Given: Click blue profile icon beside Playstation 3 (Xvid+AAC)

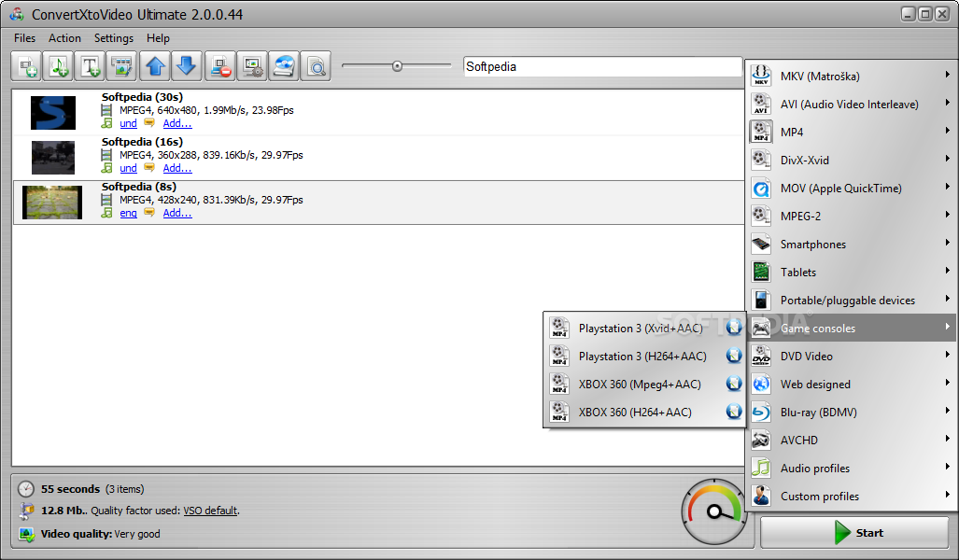Looking at the screenshot, I should pyautogui.click(x=734, y=328).
